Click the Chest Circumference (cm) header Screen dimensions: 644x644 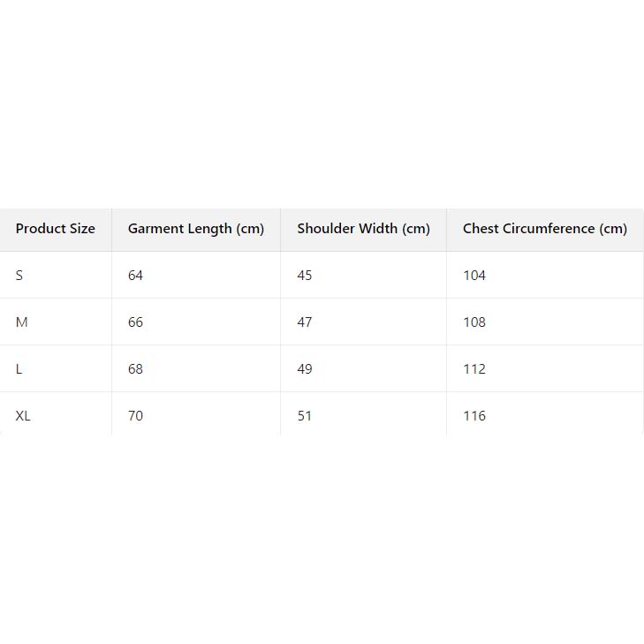point(544,229)
